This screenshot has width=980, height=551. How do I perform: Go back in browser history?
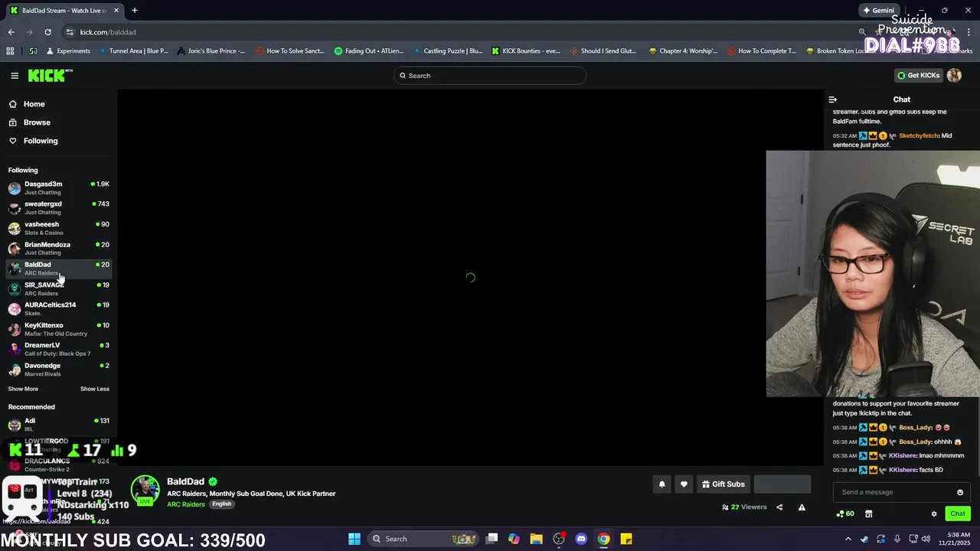(x=11, y=32)
